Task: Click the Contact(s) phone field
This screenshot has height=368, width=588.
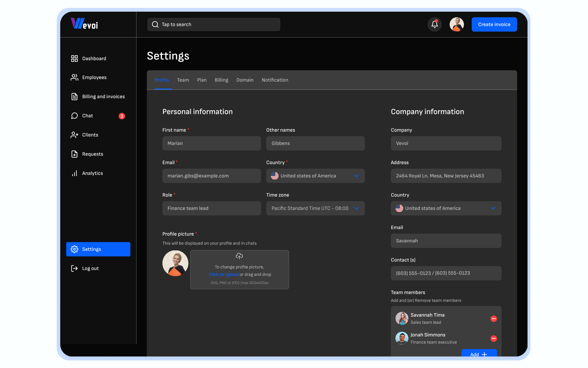Action: coord(446,273)
